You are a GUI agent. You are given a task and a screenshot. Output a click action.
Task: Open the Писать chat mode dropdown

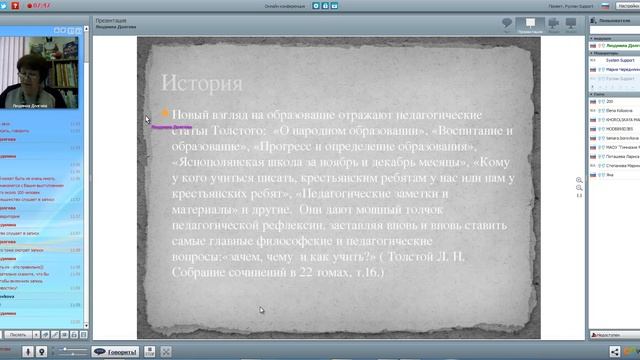point(18,335)
